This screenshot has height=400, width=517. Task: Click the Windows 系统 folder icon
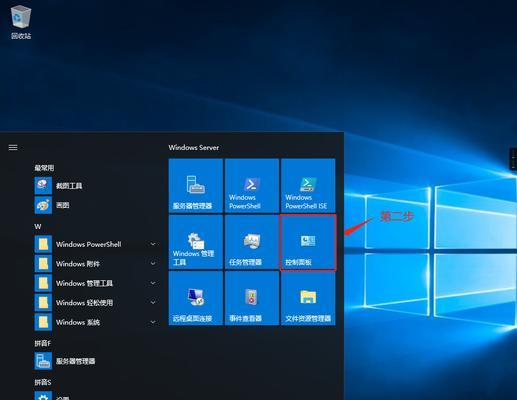coord(43,322)
